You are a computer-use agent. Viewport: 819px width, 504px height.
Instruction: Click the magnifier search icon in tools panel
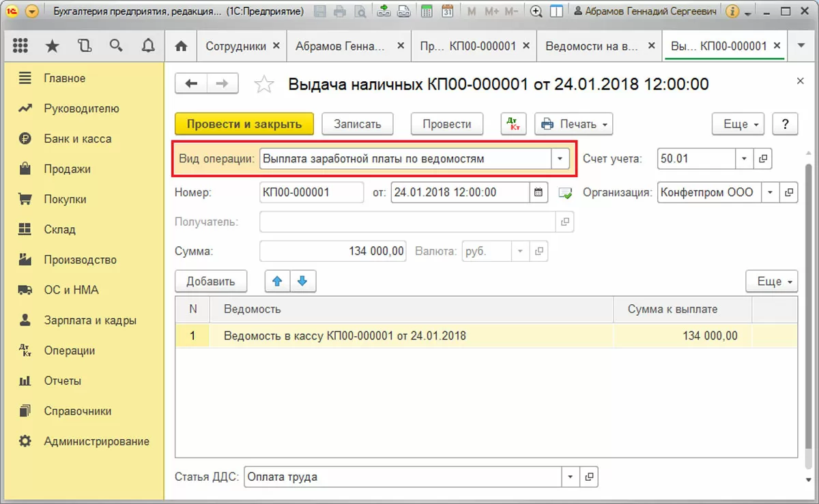coord(116,46)
